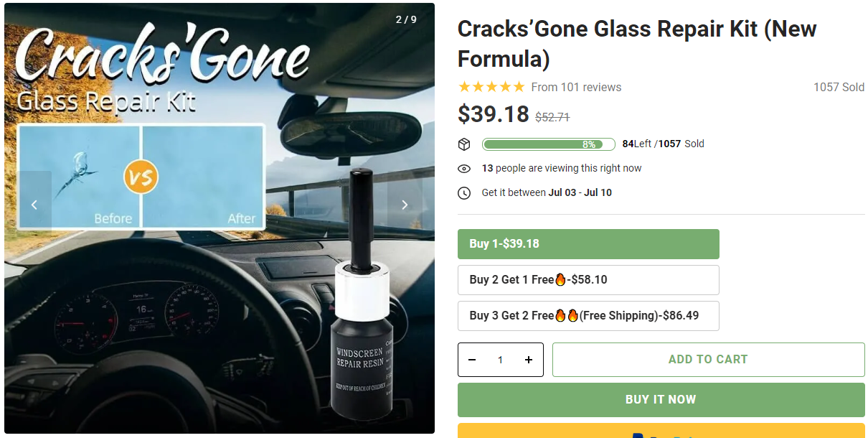Image resolution: width=868 pixels, height=438 pixels.
Task: Choose the Buy 2 Get 1 Free option
Action: 588,280
